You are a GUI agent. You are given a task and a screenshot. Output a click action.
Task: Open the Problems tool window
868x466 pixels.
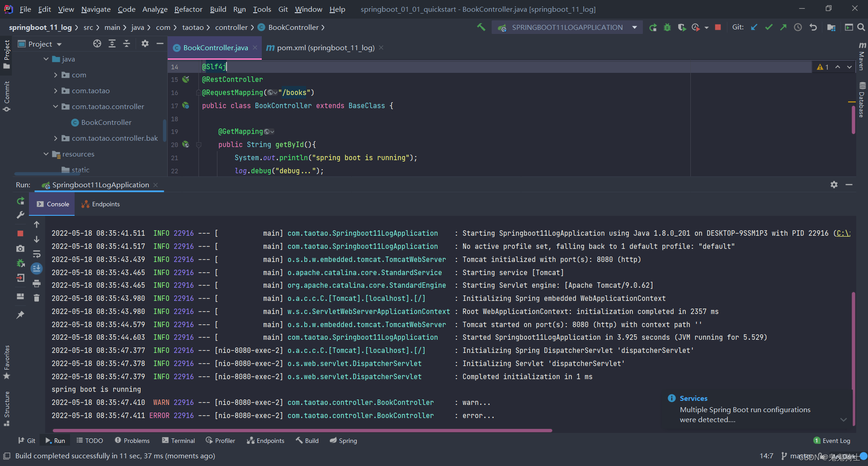coord(132,441)
